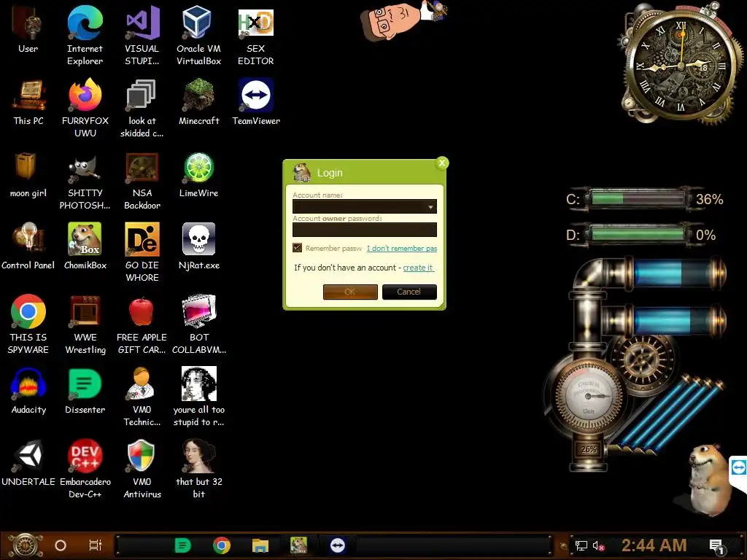Open the Control Panel desktop icon
The height and width of the screenshot is (560, 747).
(x=28, y=246)
